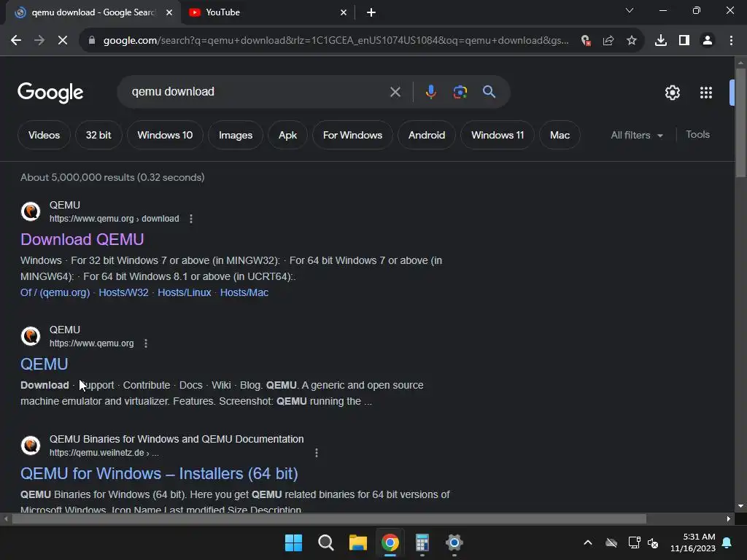This screenshot has height=560, width=747.
Task: Open the Download QEMU result link
Action: click(x=82, y=239)
